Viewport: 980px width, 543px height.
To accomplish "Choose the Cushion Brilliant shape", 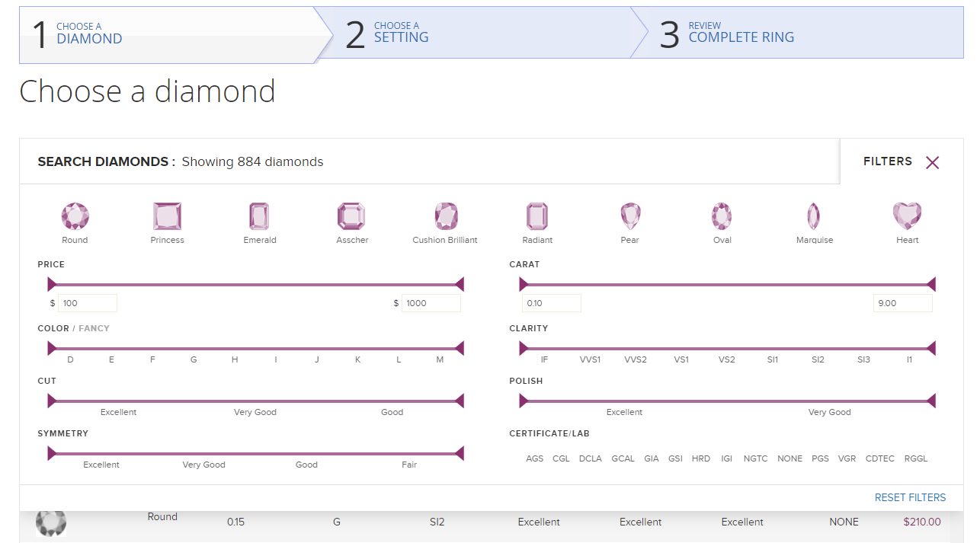I will (x=445, y=217).
